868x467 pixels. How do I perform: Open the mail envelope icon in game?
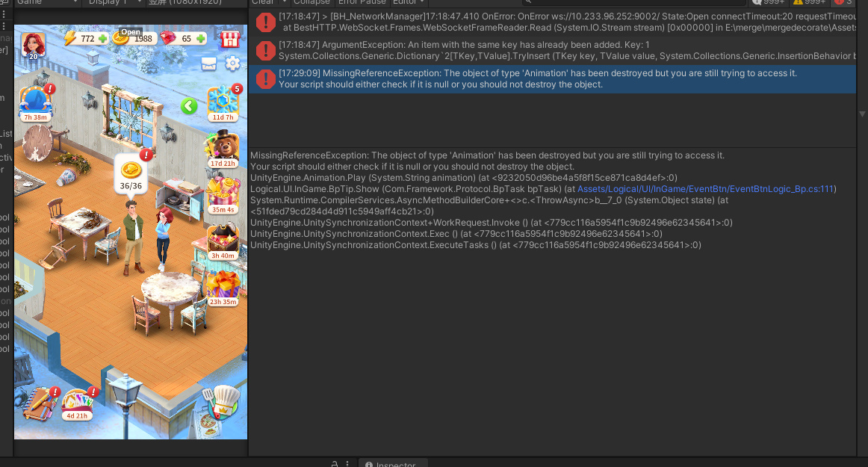point(209,64)
